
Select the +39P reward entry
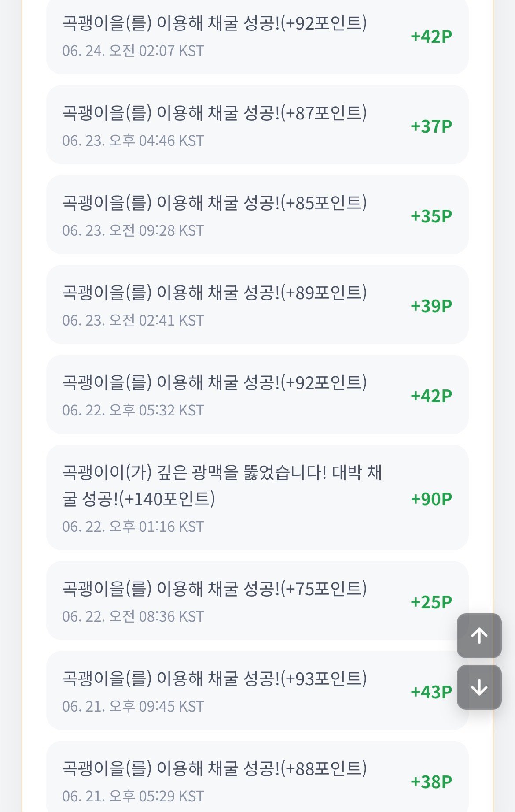pyautogui.click(x=257, y=304)
